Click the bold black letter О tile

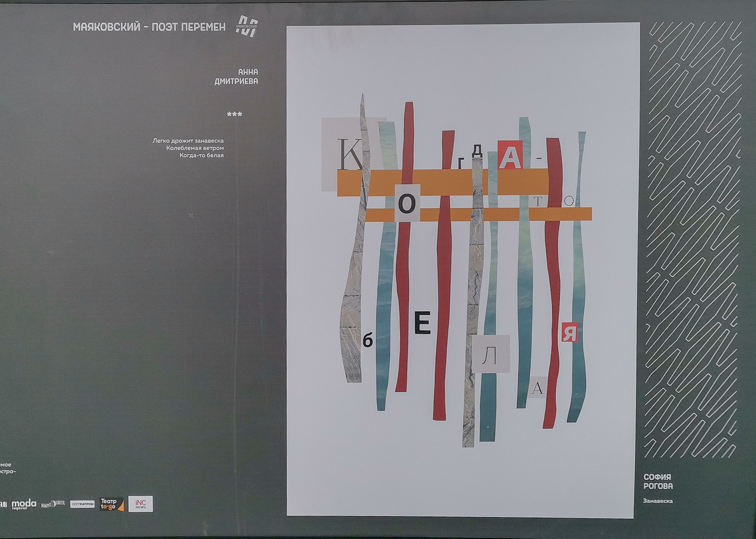(x=407, y=203)
